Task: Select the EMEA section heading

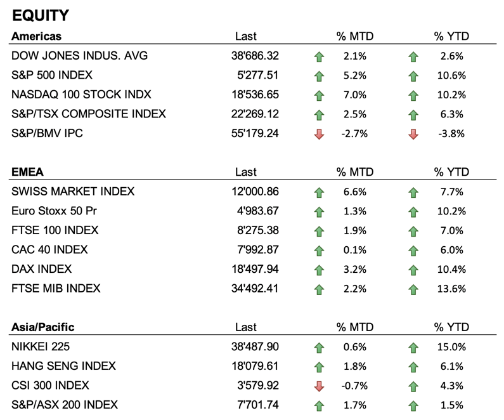Action: click(x=27, y=172)
